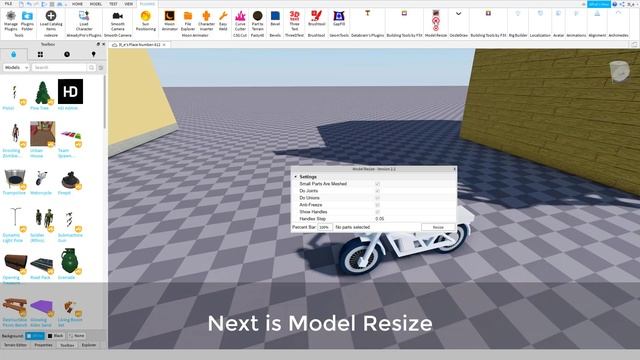This screenshot has height=360, width=640.
Task: Open the Three Text 3D plugin
Action: [294, 21]
